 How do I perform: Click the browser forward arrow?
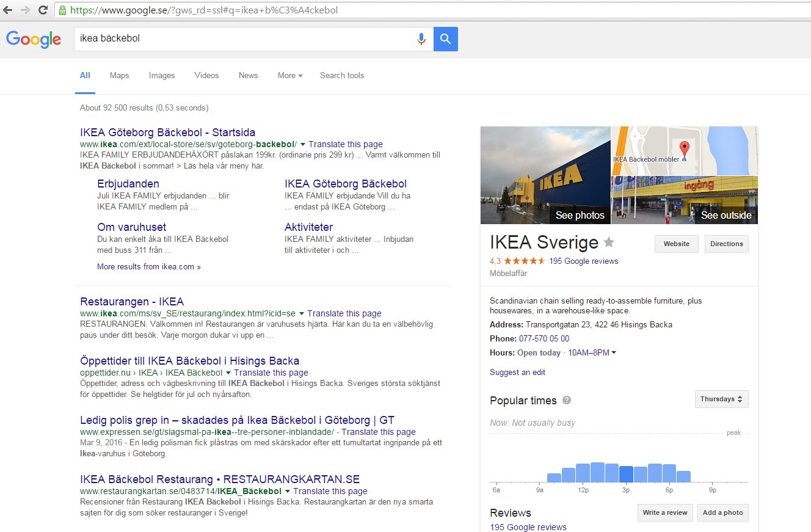(25, 10)
